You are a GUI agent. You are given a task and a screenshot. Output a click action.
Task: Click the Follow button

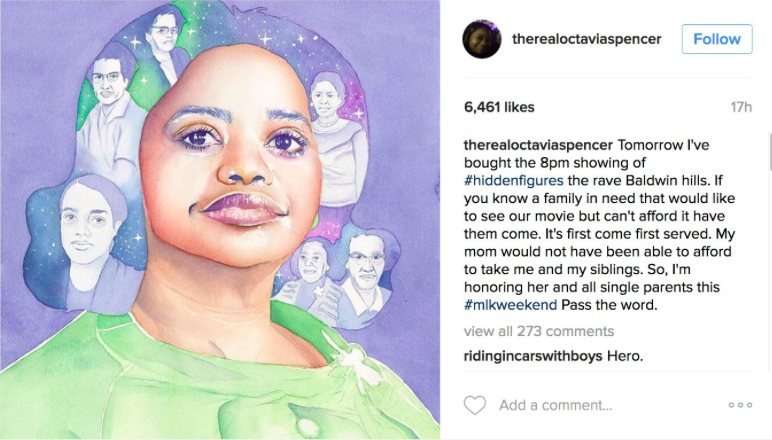click(x=717, y=39)
